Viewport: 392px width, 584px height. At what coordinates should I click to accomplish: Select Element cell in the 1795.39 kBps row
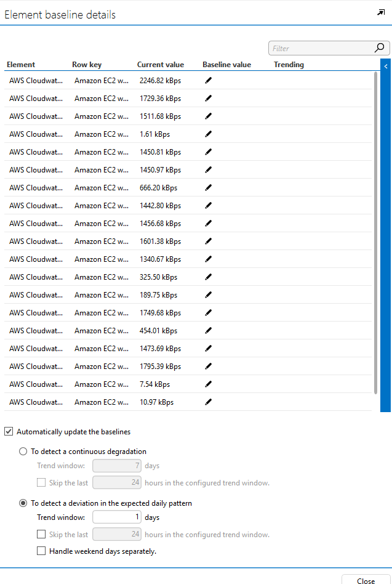point(36,367)
